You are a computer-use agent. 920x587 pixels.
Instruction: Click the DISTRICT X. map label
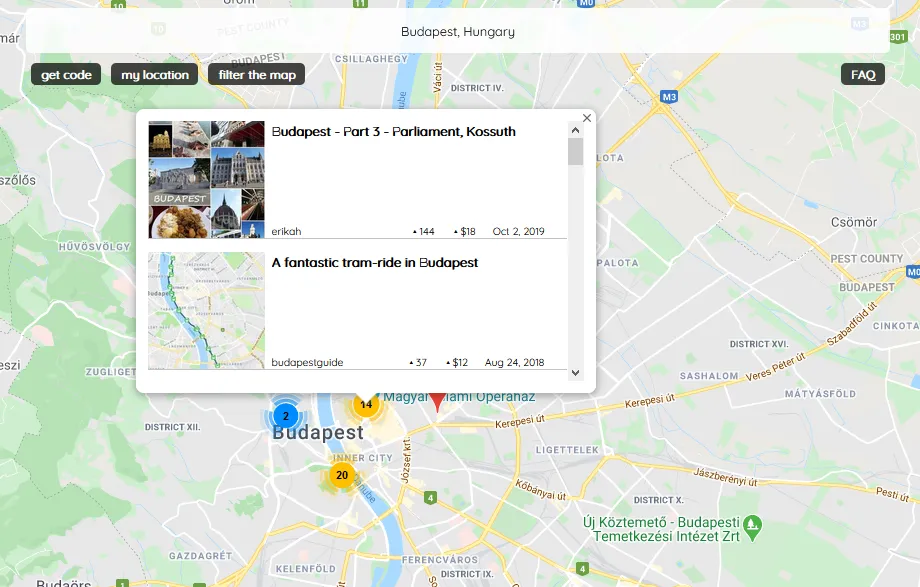(x=659, y=500)
